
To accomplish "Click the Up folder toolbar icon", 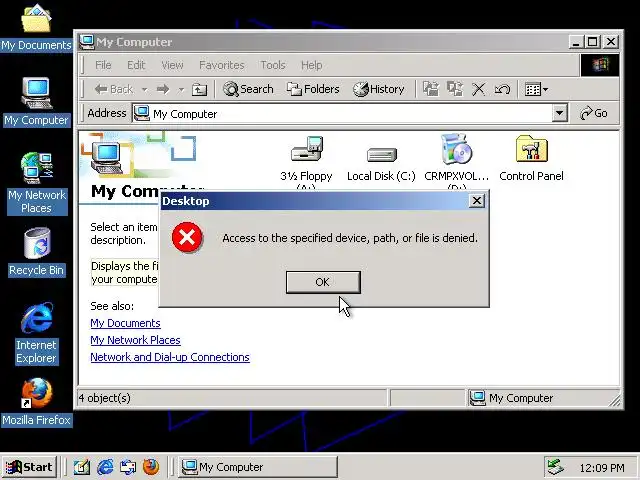I will (x=199, y=89).
